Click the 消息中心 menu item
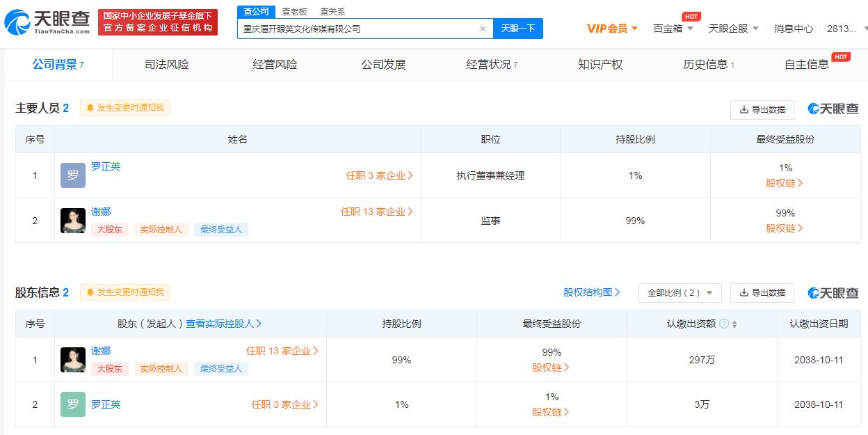868x435 pixels. [x=793, y=28]
